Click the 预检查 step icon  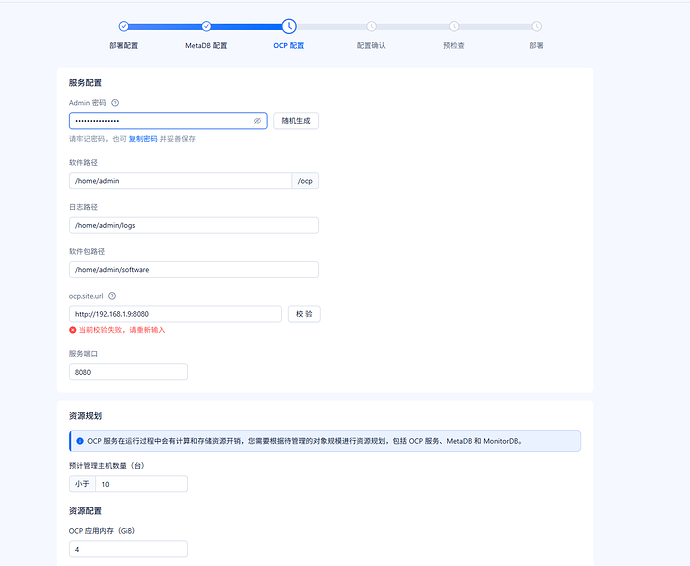coord(454,26)
